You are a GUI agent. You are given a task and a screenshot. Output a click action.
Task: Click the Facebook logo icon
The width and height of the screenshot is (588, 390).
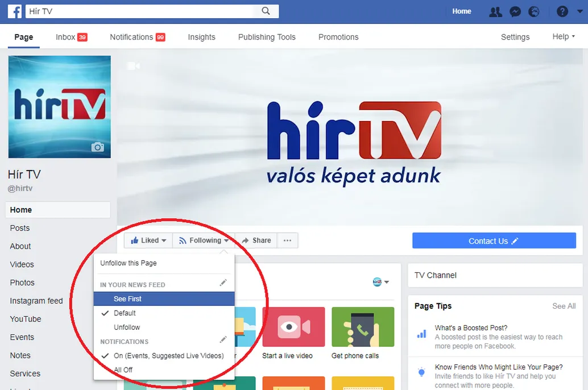coord(15,11)
